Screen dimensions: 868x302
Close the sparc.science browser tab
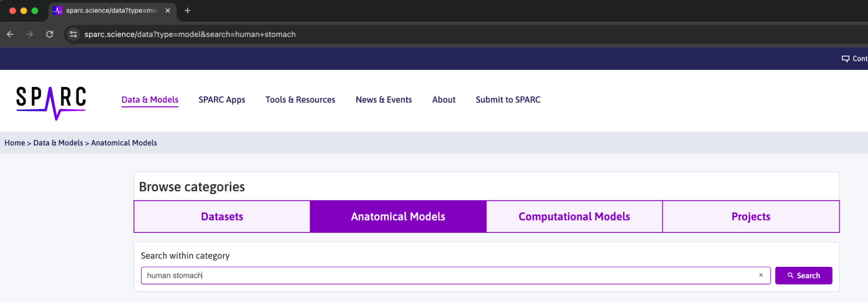pyautogui.click(x=168, y=10)
